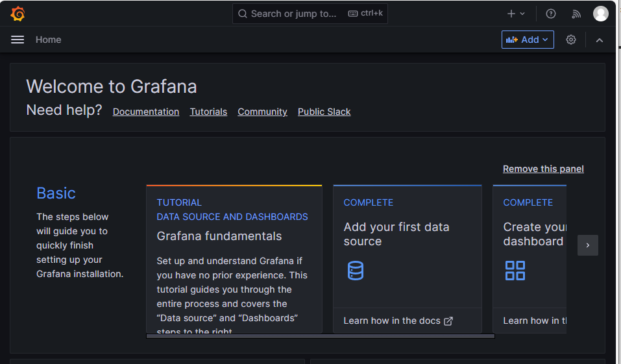This screenshot has height=364, width=621.
Task: Click the Basic heading text
Action: pyautogui.click(x=56, y=193)
